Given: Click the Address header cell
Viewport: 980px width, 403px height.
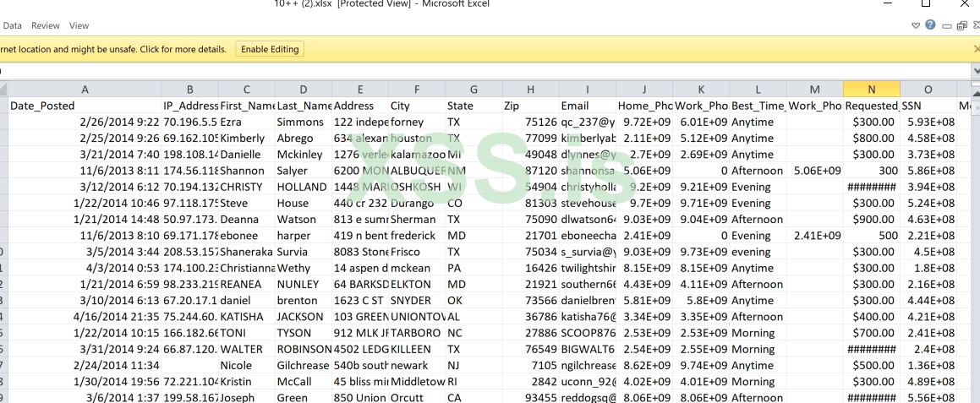Looking at the screenshot, I should (360, 106).
